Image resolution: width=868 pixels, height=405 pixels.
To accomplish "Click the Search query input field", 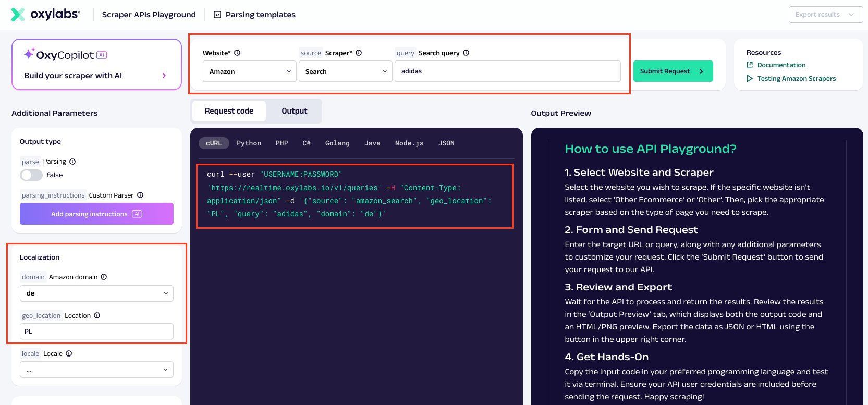I will pos(507,71).
